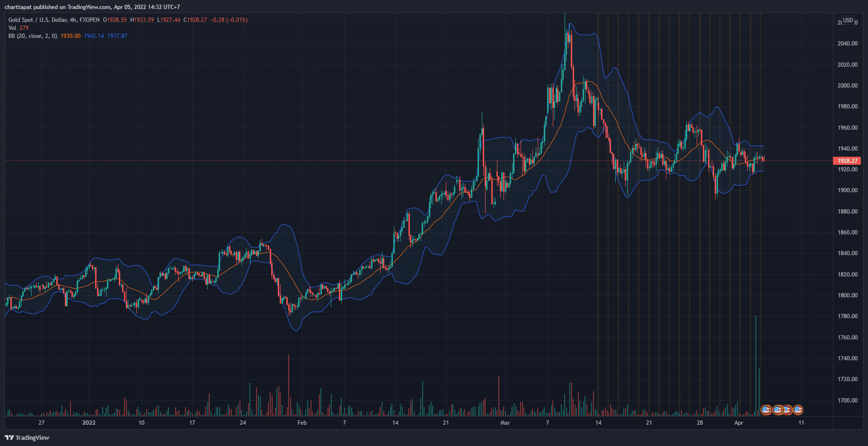Click the 27 date label on time axis
Image resolution: width=868 pixels, height=446 pixels.
tap(42, 423)
